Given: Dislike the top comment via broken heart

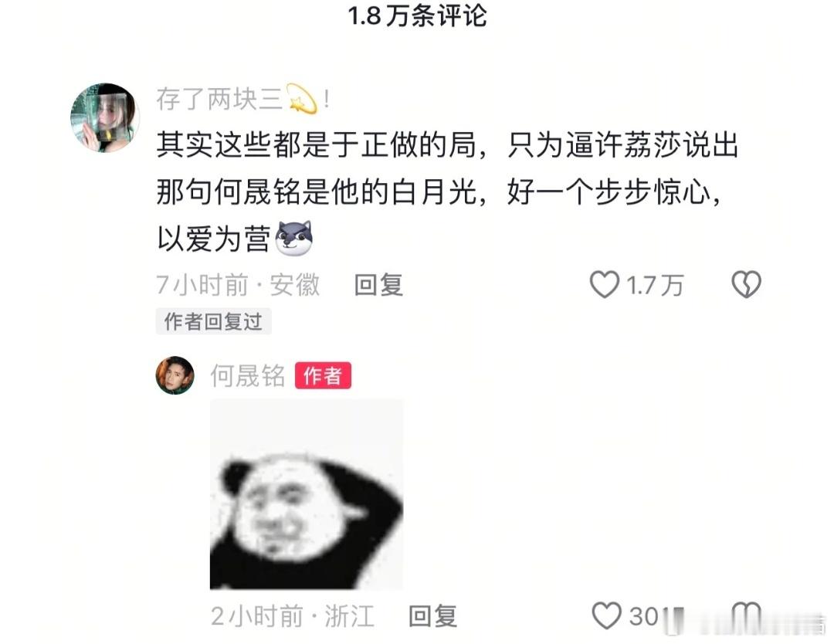Looking at the screenshot, I should click(746, 284).
